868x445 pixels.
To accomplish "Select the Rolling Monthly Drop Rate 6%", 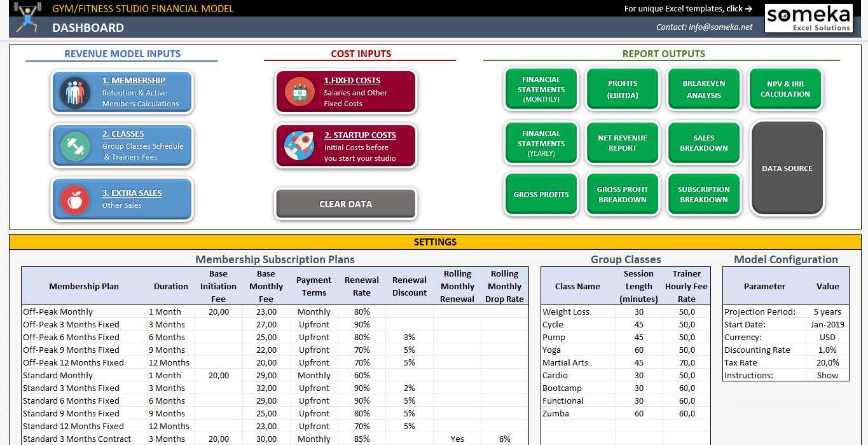I will (505, 439).
